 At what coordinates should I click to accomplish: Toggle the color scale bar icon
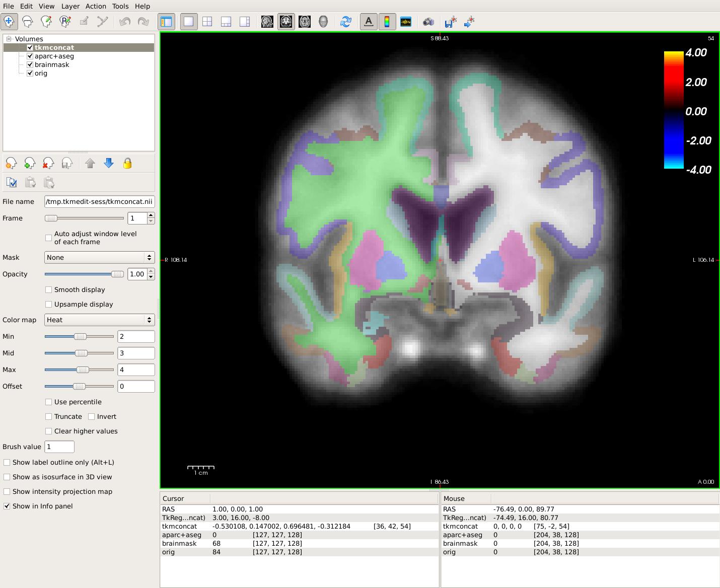(x=387, y=22)
